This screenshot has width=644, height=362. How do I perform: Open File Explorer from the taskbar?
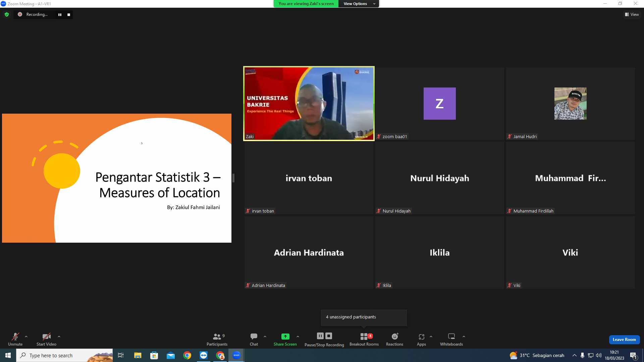[x=138, y=355]
